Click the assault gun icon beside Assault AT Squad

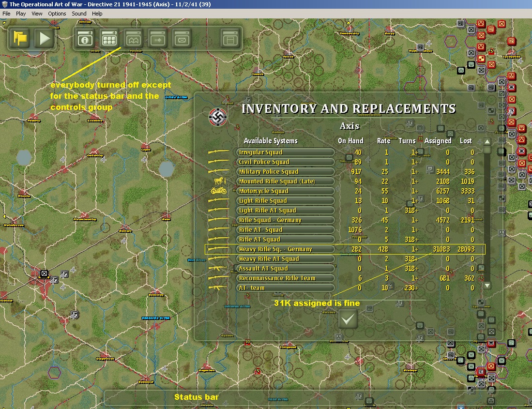pos(218,268)
